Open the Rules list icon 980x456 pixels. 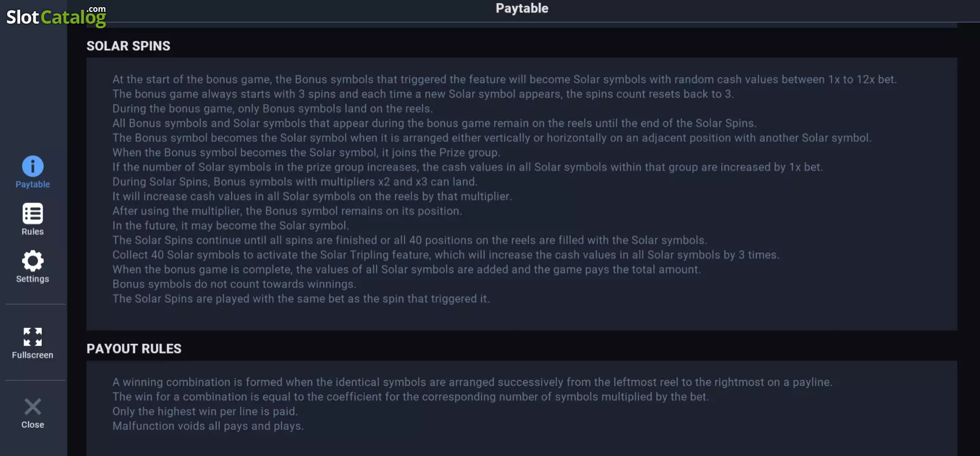32,213
